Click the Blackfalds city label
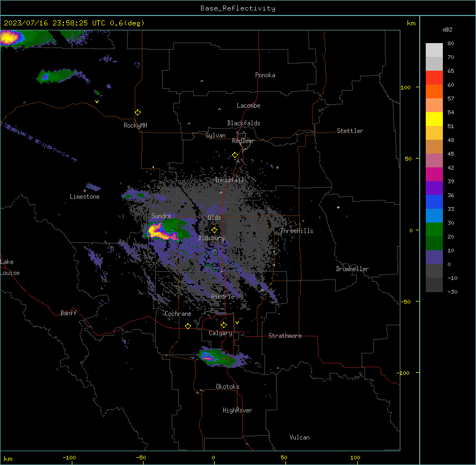This screenshot has height=465, width=476. click(x=244, y=123)
